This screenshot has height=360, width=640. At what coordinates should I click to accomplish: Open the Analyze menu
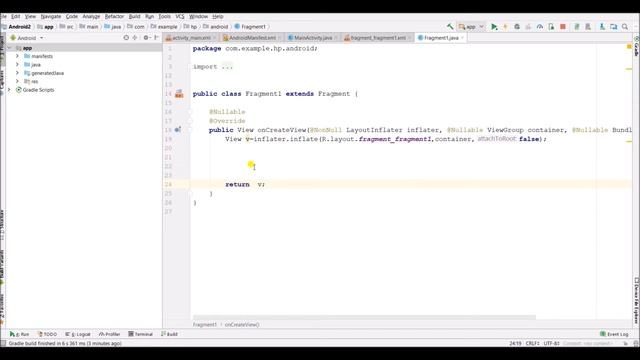pyautogui.click(x=91, y=16)
